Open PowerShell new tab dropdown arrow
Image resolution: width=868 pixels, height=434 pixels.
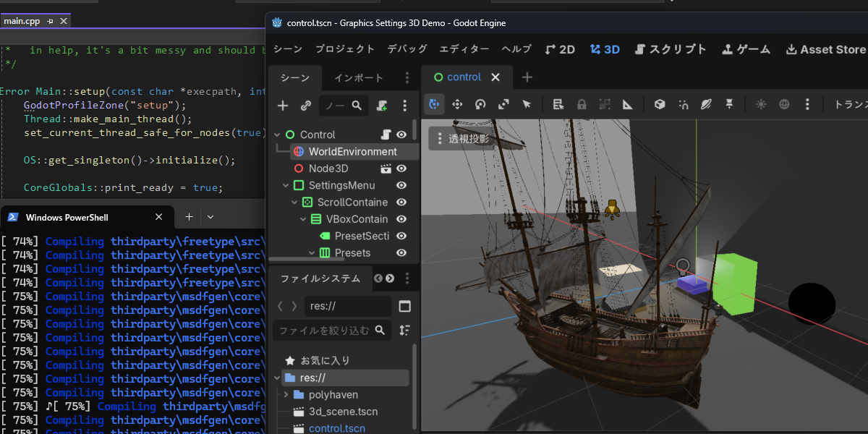pos(210,217)
